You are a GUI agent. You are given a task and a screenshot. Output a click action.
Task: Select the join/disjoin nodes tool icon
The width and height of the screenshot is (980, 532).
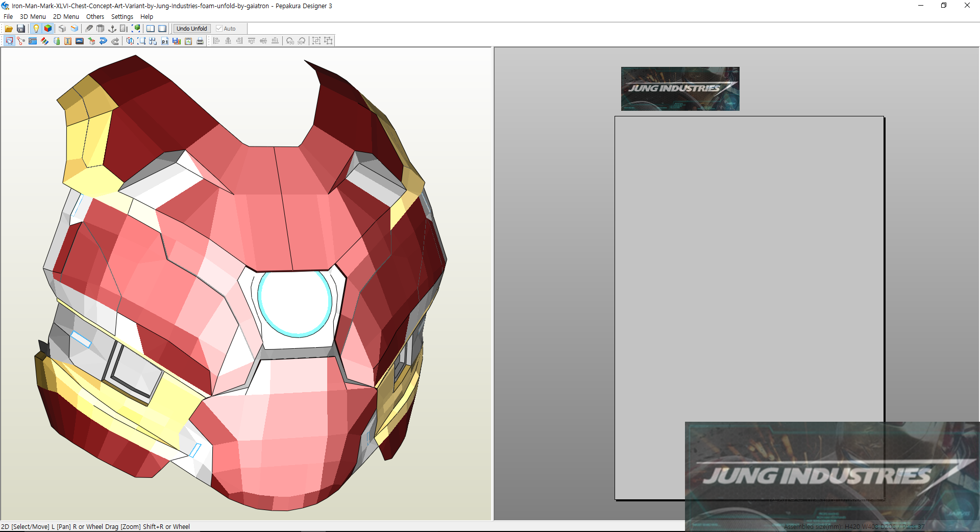tap(21, 41)
